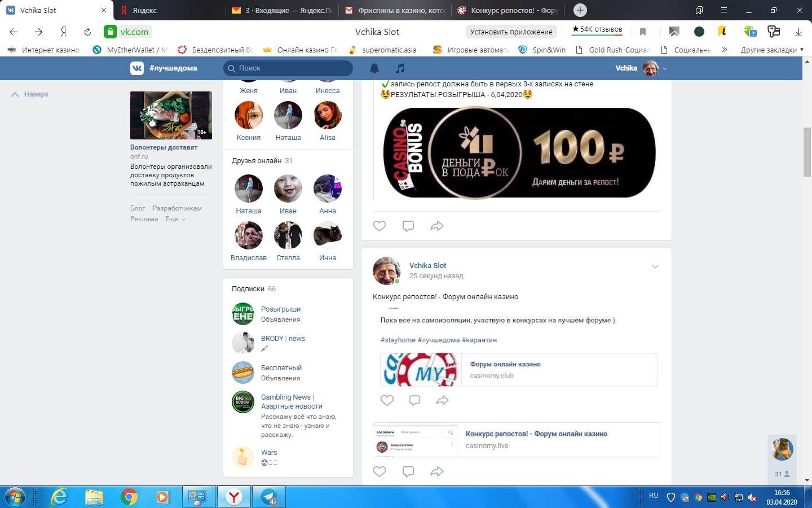The height and width of the screenshot is (508, 812).
Task: Open Telegram from the taskbar
Action: click(x=268, y=497)
